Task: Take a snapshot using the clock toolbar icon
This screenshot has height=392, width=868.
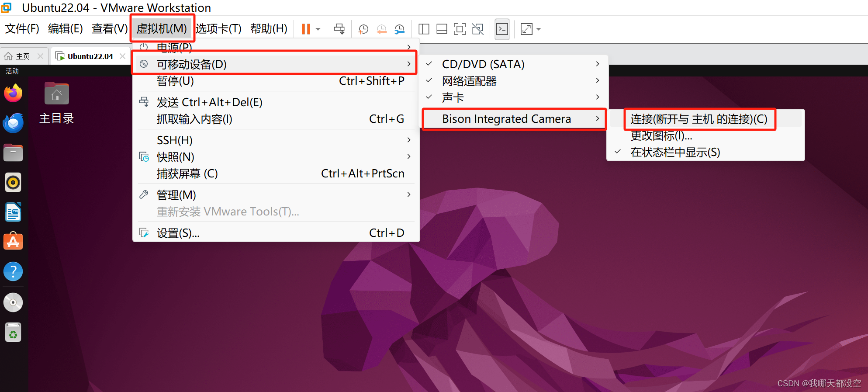Action: pos(363,29)
